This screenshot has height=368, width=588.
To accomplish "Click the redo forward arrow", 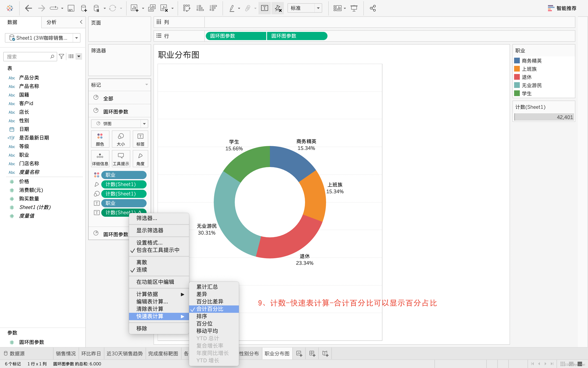I will [42, 8].
